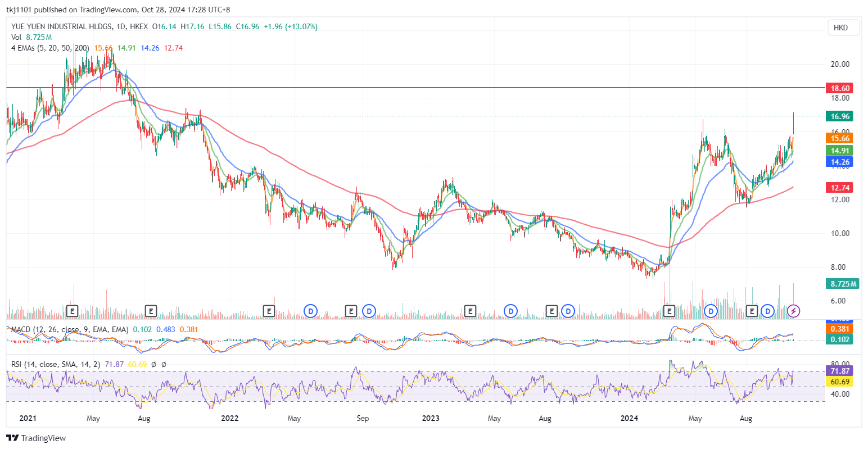Click the earnings E marker of Aug 2024
Viewport: 868px width, 449px height.
pyautogui.click(x=752, y=310)
